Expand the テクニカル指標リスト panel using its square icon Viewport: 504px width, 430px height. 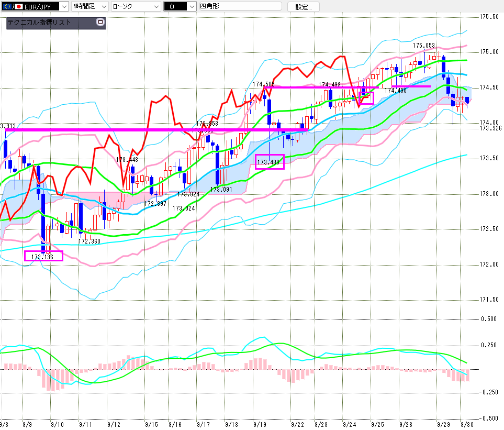[101, 23]
